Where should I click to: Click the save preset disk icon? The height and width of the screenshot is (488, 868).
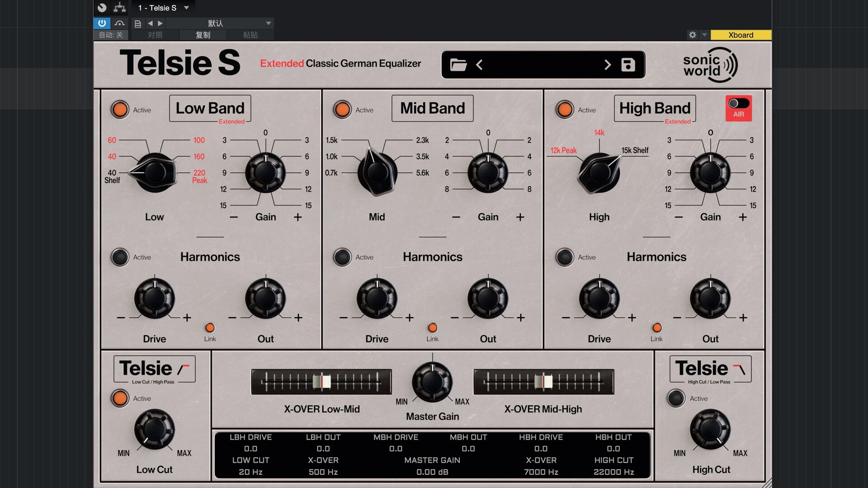tap(627, 65)
